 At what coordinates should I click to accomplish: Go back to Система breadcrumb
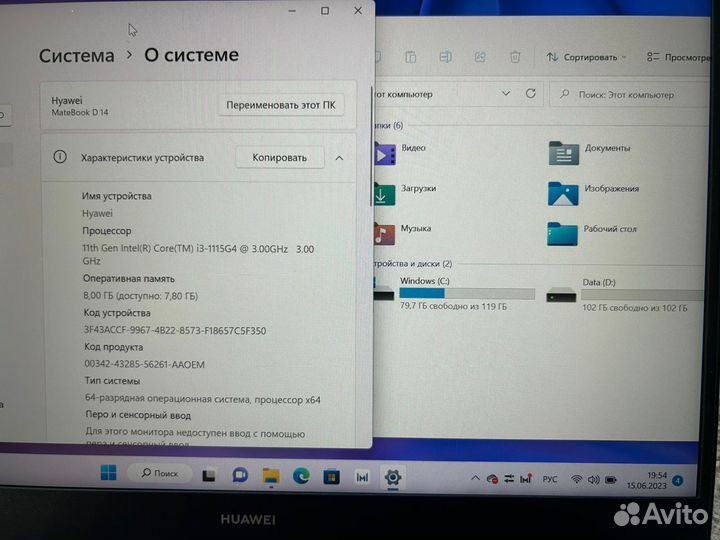tap(77, 56)
